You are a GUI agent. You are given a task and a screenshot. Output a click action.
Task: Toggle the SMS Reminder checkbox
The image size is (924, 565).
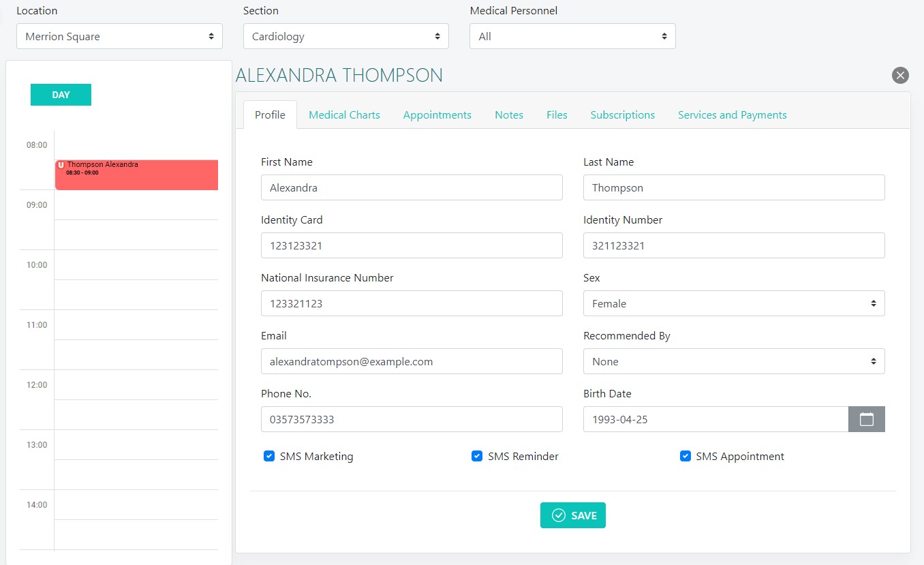coord(477,456)
